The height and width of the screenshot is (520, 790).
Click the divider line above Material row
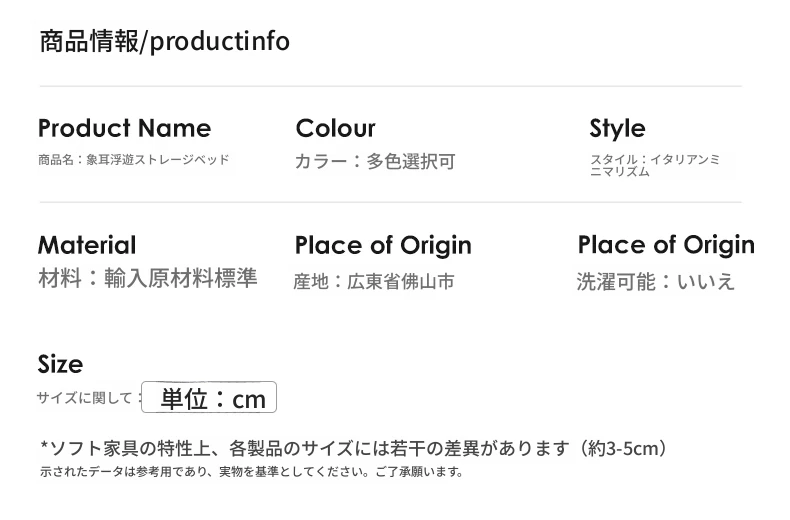coord(390,202)
